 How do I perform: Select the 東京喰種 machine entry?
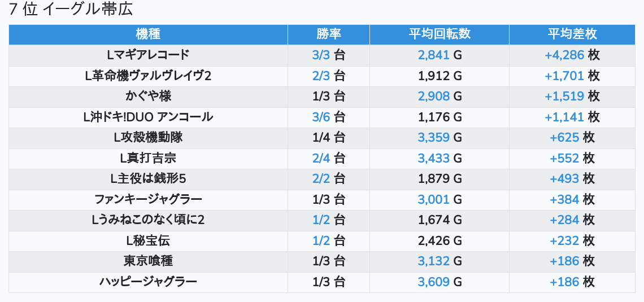(x=148, y=261)
